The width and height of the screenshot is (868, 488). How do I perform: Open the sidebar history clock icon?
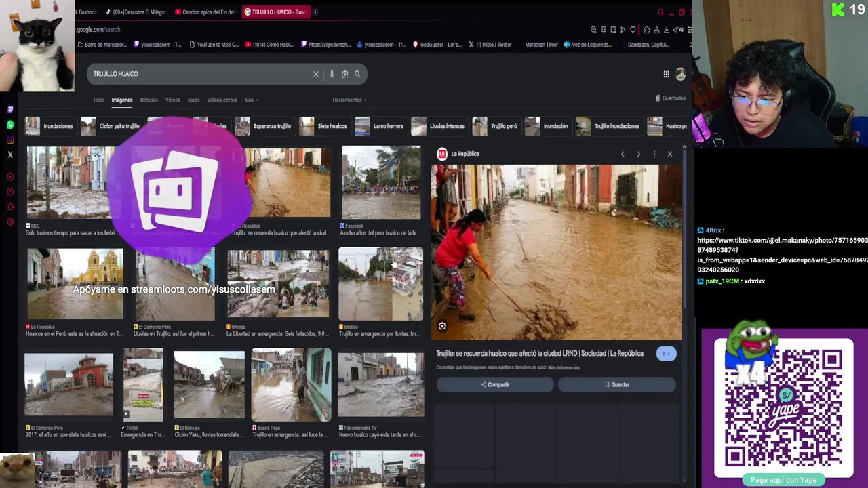coord(10,192)
